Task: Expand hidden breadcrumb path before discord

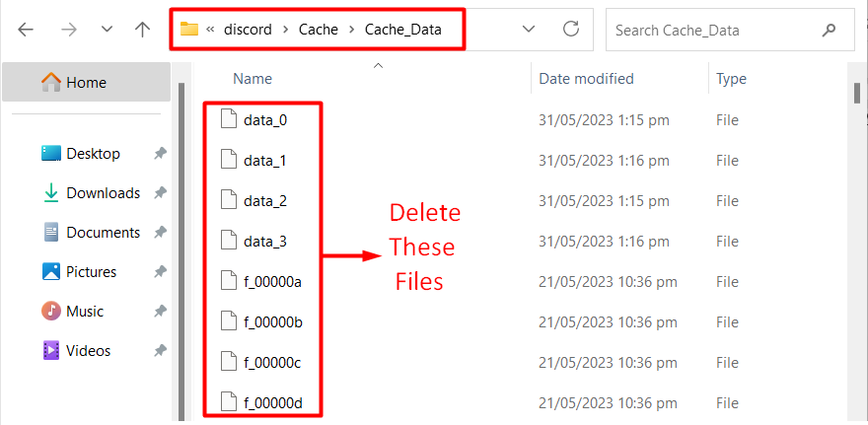Action: (x=210, y=30)
